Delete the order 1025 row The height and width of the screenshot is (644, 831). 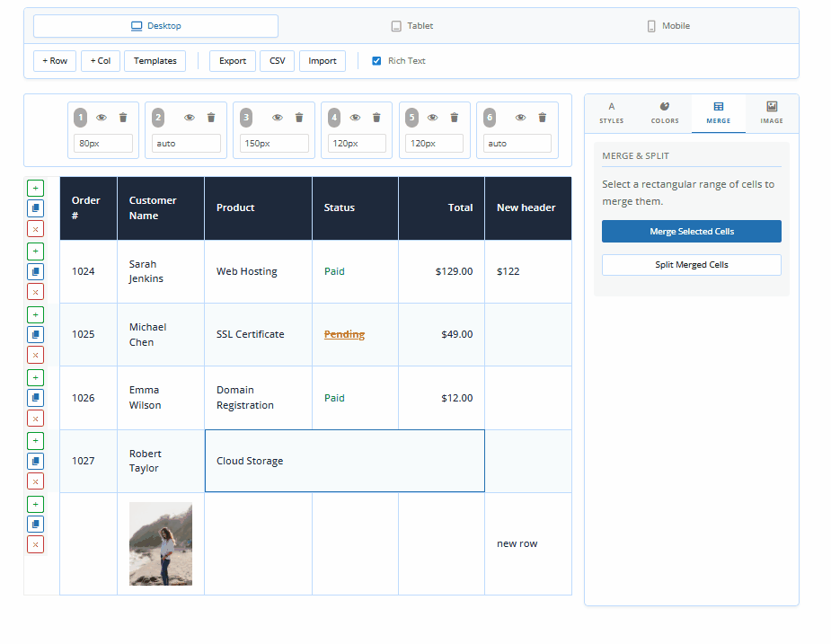click(35, 355)
